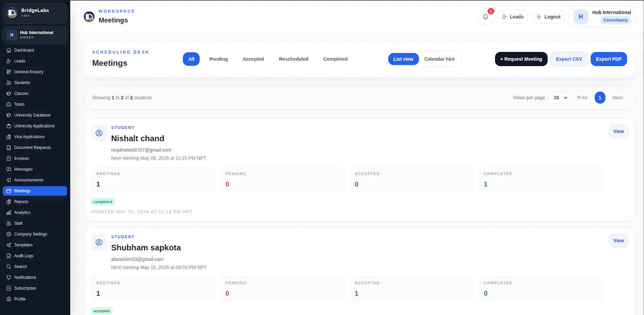Viewport: 644px width, 315px height.
Task: Open Visa Applications sidebar icon
Action: click(9, 137)
